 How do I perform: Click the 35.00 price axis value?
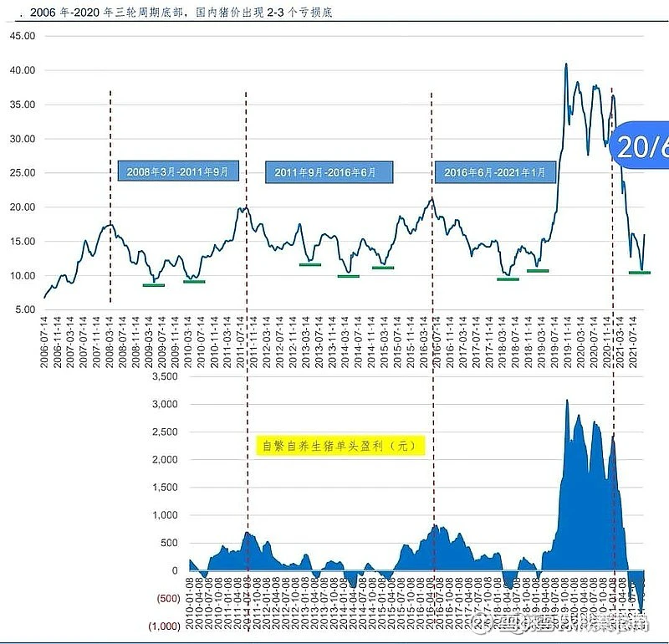click(23, 105)
